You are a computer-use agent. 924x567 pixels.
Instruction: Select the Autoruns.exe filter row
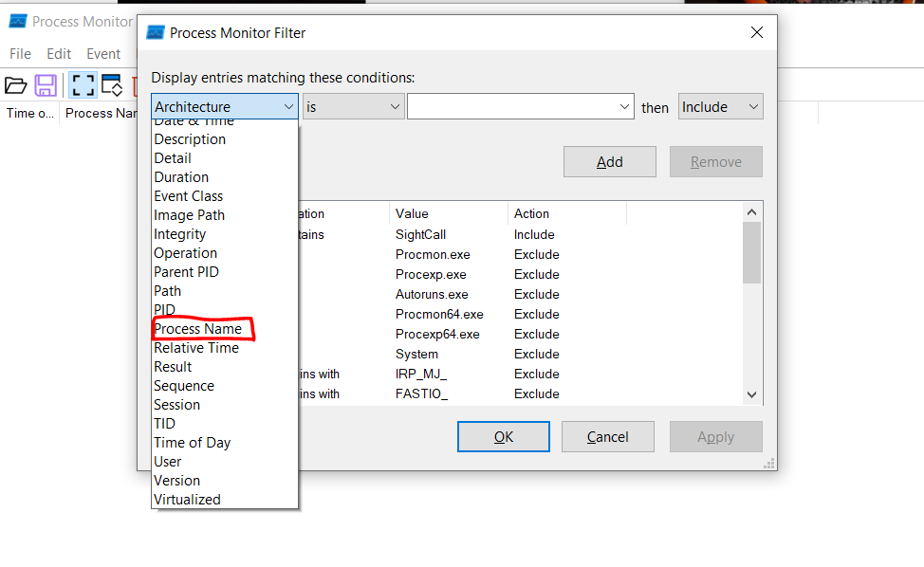point(521,294)
